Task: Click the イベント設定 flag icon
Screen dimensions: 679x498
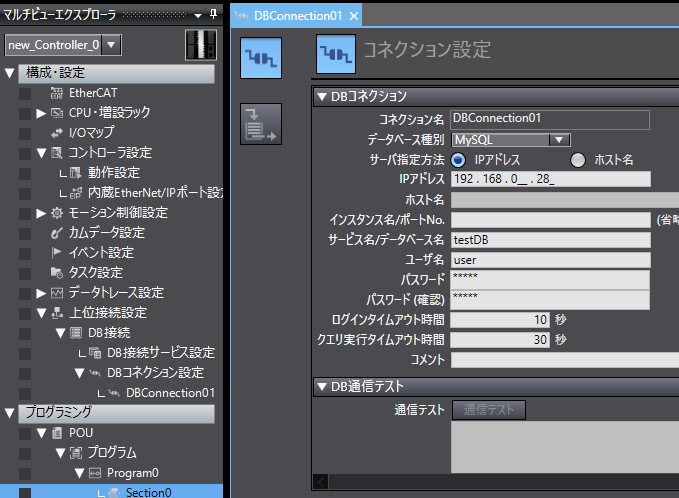Action: pyautogui.click(x=57, y=252)
